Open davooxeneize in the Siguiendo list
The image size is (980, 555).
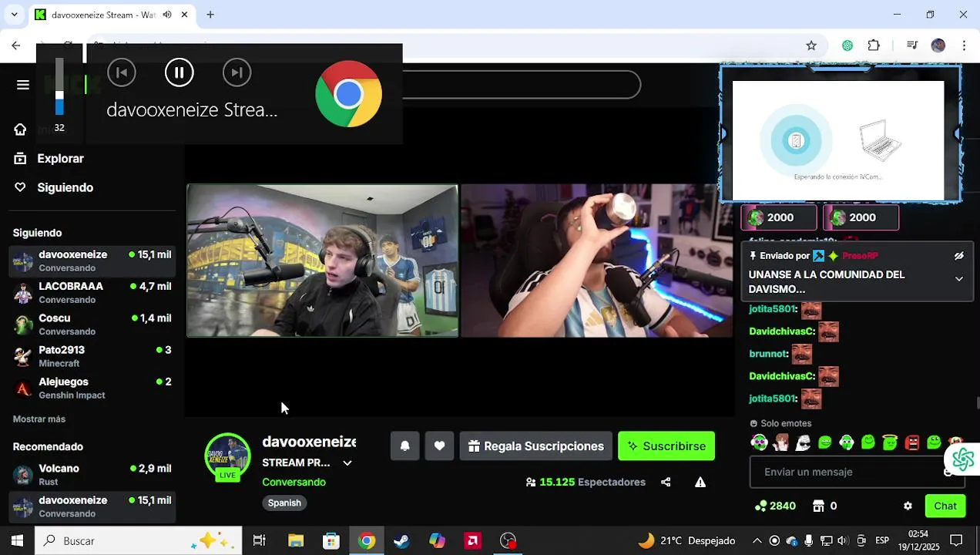click(92, 261)
